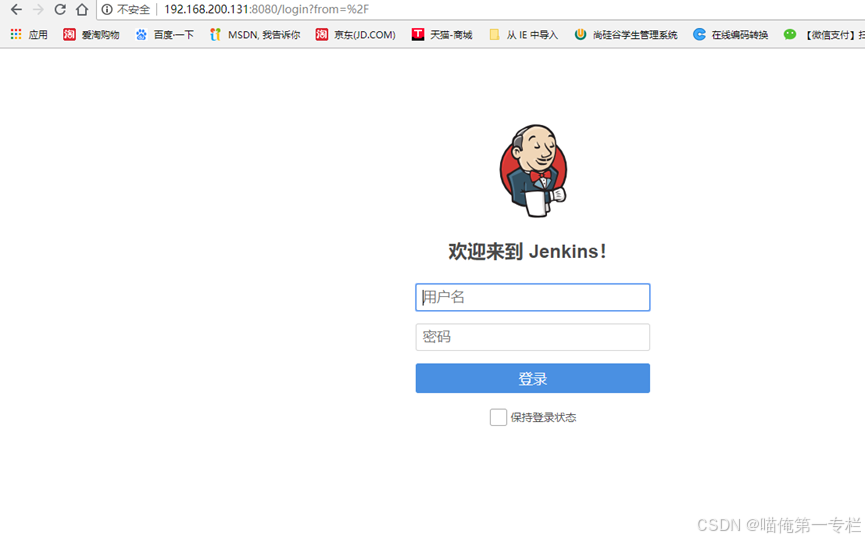Go back with the browser back arrow
The height and width of the screenshot is (540, 865).
coord(17,9)
